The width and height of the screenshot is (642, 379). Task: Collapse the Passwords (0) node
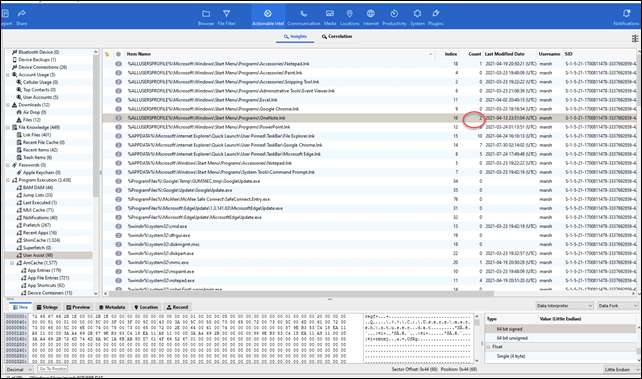click(8, 165)
